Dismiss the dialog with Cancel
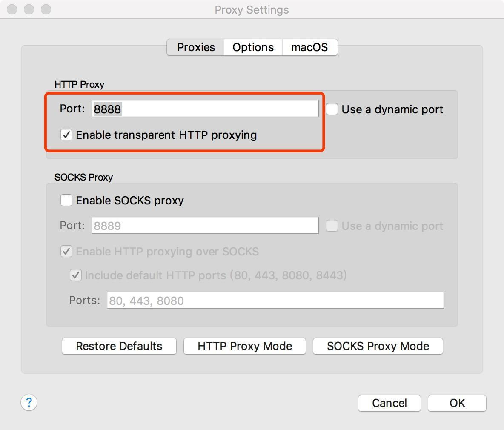Screen dimensions: 504x430 click(389, 403)
